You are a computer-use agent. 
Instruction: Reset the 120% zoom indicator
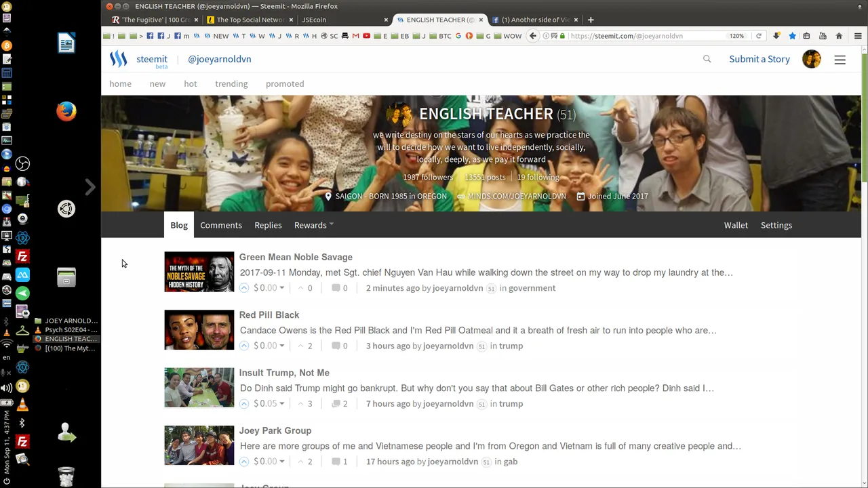pos(736,36)
